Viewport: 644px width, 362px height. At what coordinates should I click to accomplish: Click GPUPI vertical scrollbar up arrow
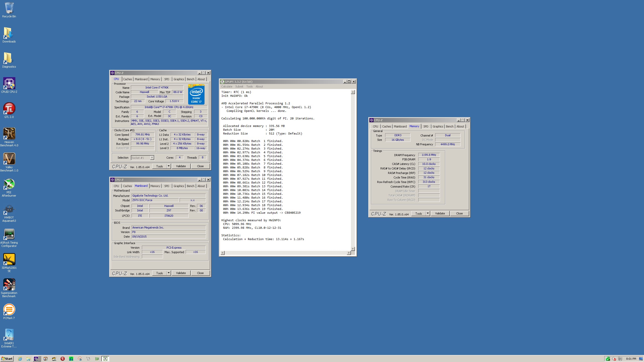(x=353, y=92)
